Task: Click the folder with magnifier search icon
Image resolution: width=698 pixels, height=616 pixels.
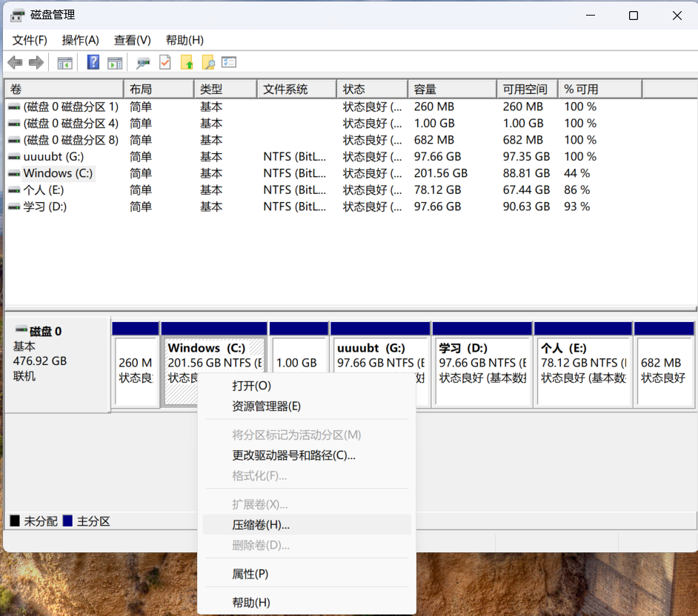Action: click(x=208, y=63)
